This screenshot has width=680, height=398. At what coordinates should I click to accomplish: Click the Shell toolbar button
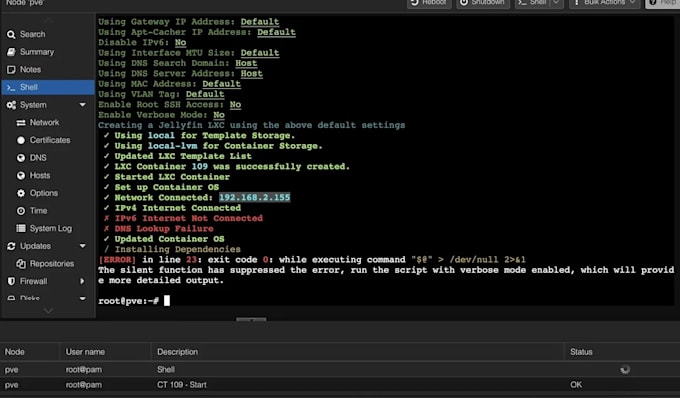click(x=533, y=3)
